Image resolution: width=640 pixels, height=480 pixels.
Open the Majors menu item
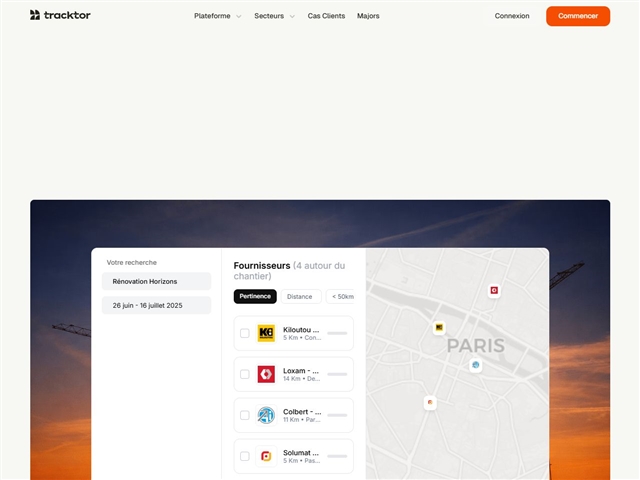(368, 16)
